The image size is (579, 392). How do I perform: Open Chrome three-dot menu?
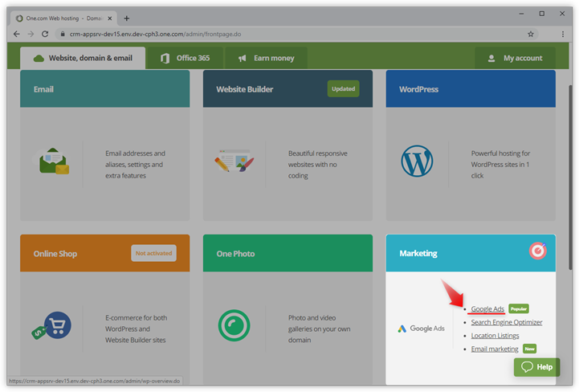pyautogui.click(x=563, y=34)
